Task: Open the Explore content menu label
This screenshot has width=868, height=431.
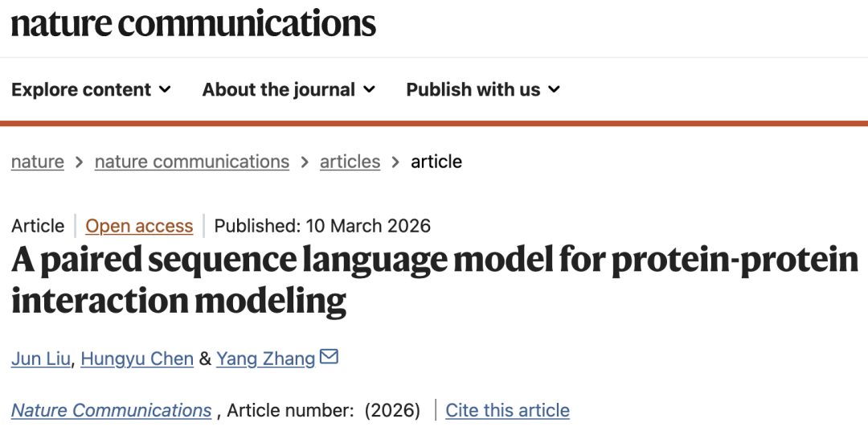Action: 81,89
